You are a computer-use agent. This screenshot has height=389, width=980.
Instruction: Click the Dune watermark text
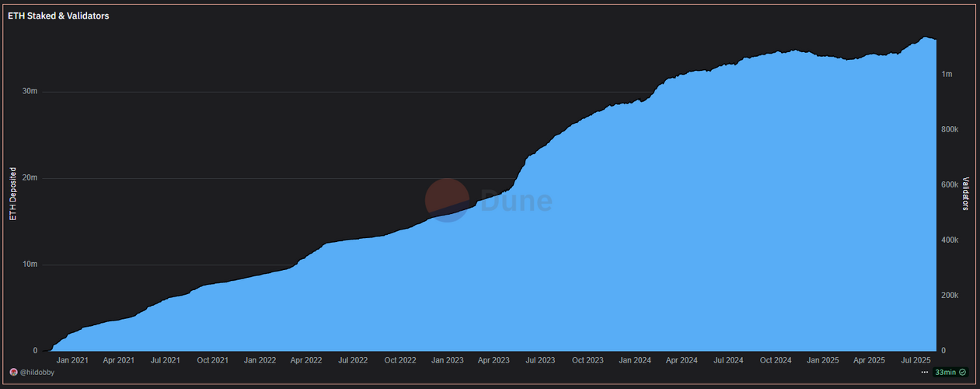pyautogui.click(x=516, y=201)
